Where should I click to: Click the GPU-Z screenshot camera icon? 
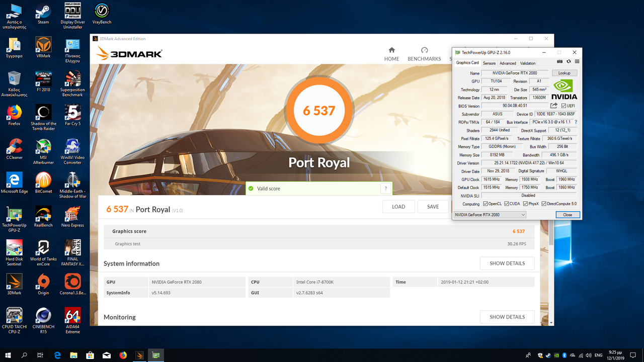coord(560,62)
